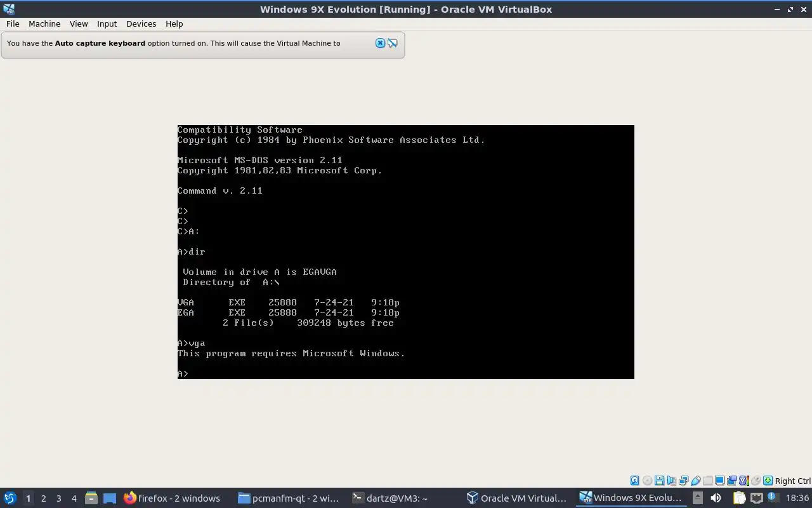Click the 'Command v. 2.11' line

220,190
